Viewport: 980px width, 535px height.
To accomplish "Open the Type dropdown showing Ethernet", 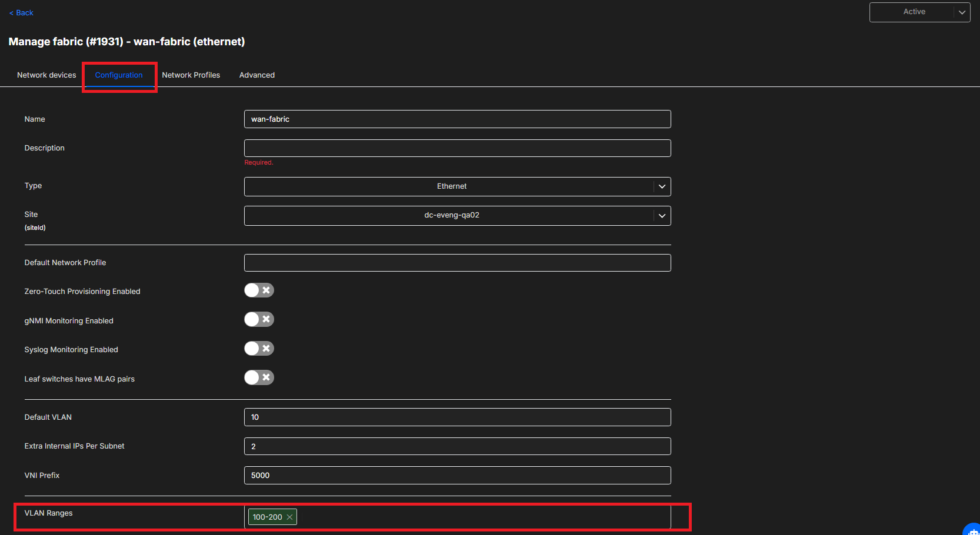I will click(457, 186).
